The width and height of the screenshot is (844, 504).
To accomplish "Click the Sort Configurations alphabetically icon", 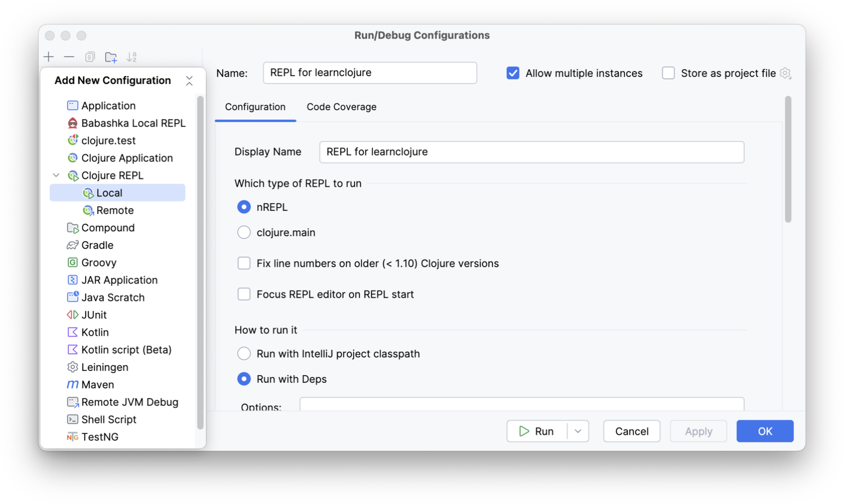I will (x=132, y=57).
